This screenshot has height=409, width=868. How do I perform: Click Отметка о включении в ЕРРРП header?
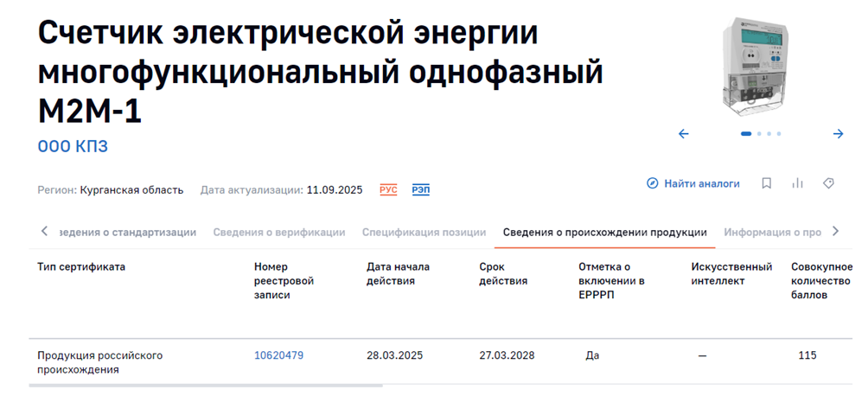(x=611, y=281)
